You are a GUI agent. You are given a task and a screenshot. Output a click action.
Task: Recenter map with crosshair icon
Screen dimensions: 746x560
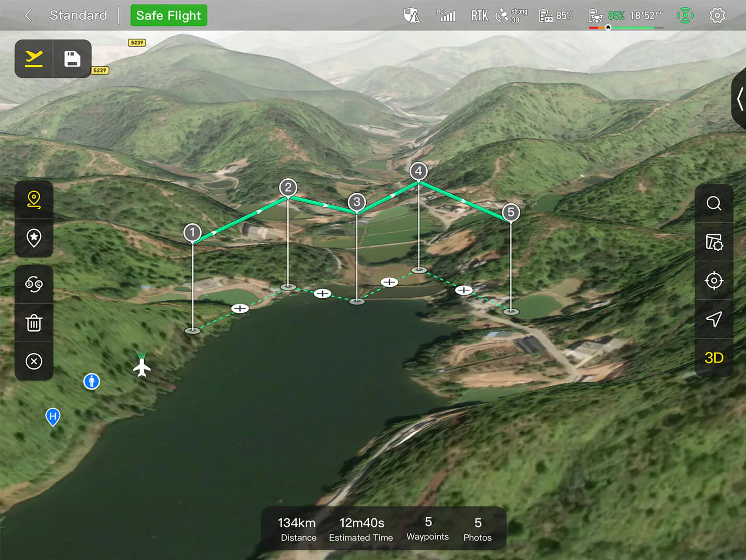pos(714,281)
